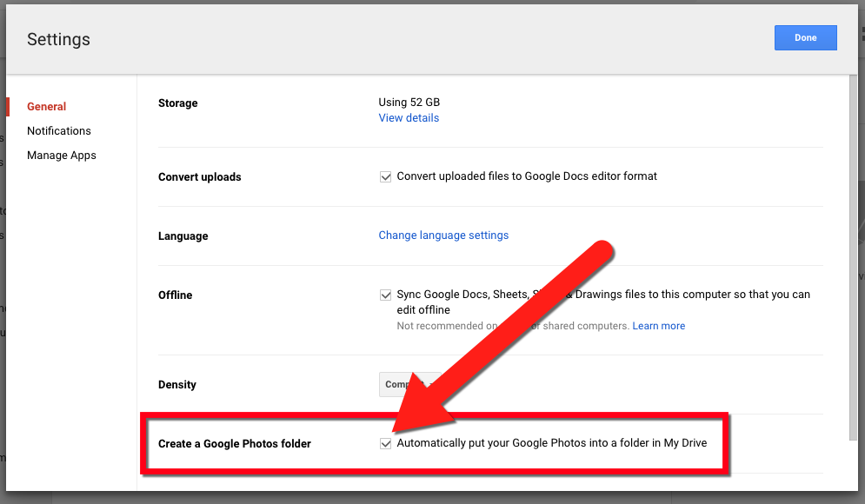
Task: Click the 'Language' section label
Action: pos(183,236)
